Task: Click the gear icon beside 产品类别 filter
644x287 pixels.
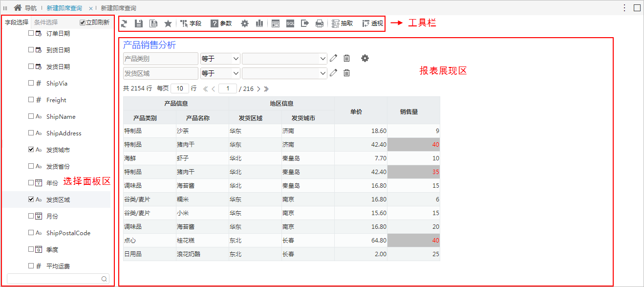Action: pos(365,58)
